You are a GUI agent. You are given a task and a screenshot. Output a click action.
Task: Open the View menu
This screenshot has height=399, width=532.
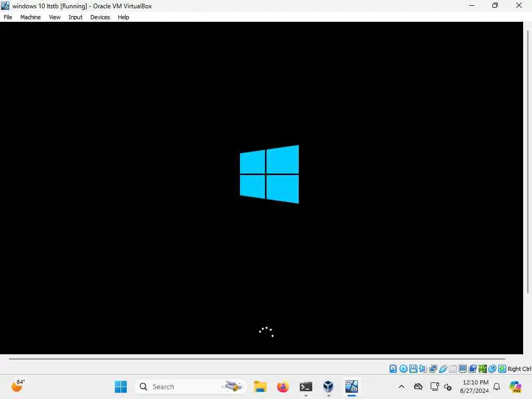tap(54, 17)
